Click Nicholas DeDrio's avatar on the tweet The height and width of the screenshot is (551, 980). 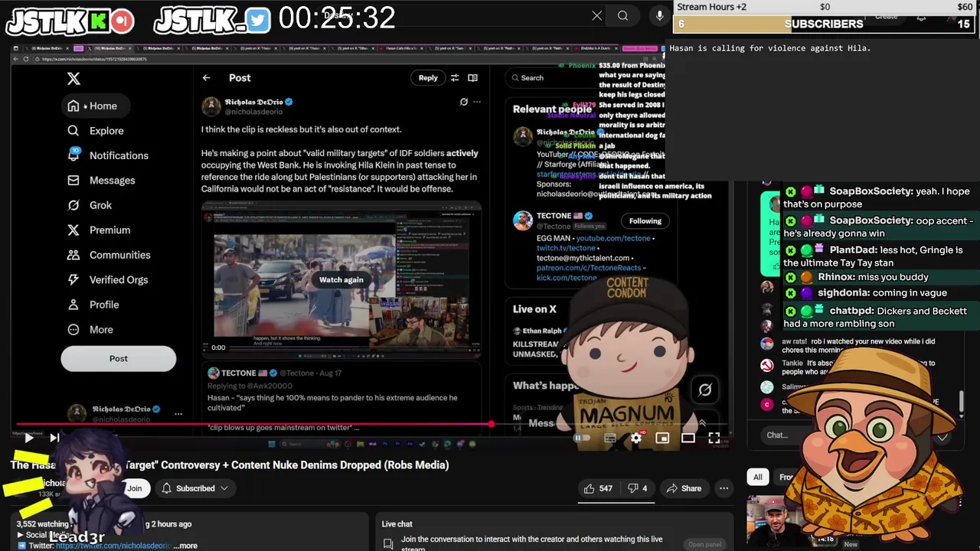[211, 106]
